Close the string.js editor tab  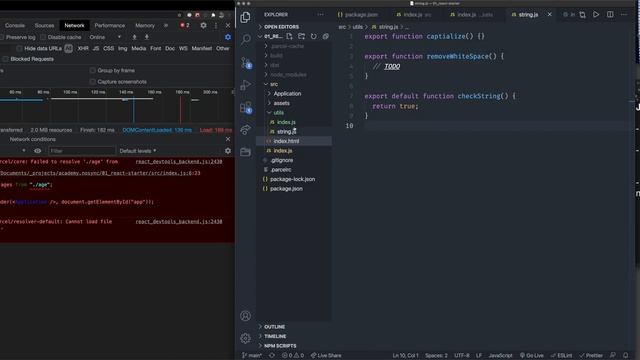[549, 15]
